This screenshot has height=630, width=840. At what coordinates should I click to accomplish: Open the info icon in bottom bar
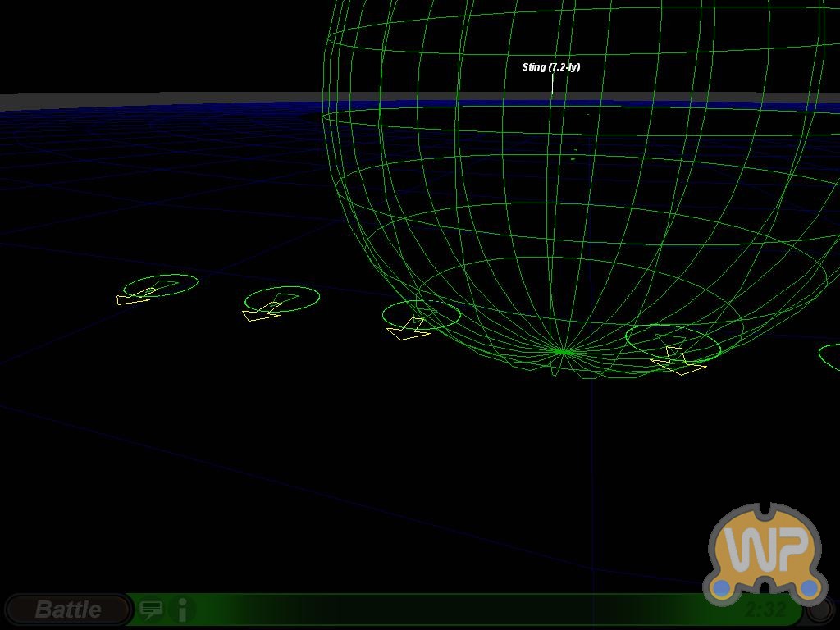point(182,609)
